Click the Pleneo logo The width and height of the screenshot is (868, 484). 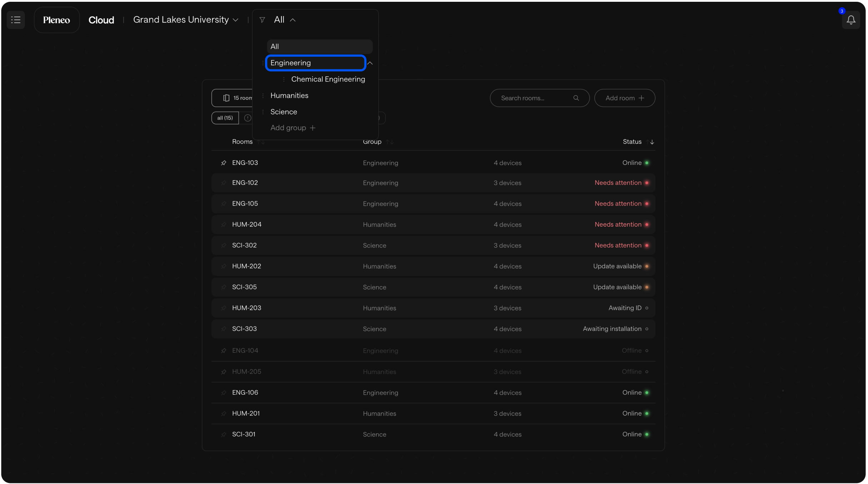(x=56, y=20)
